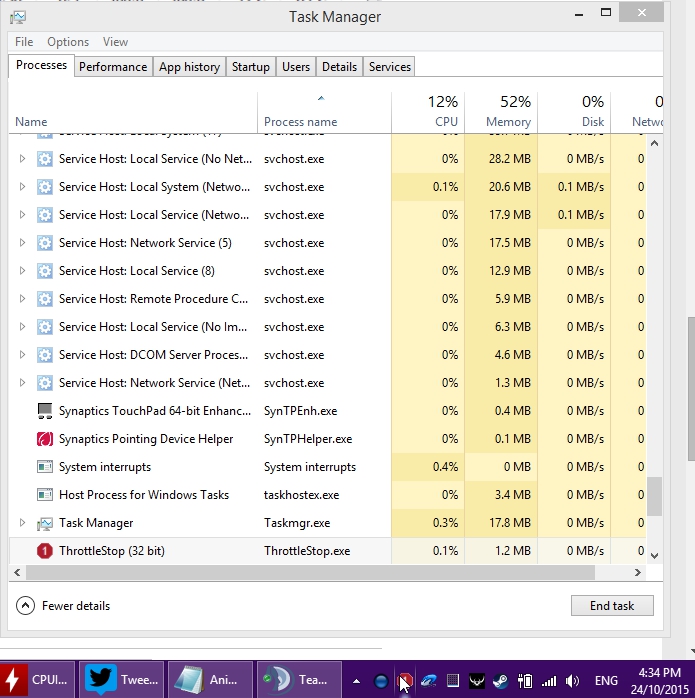
Task: Expand Service Host: Network Service (Net...) row
Action: (22, 382)
